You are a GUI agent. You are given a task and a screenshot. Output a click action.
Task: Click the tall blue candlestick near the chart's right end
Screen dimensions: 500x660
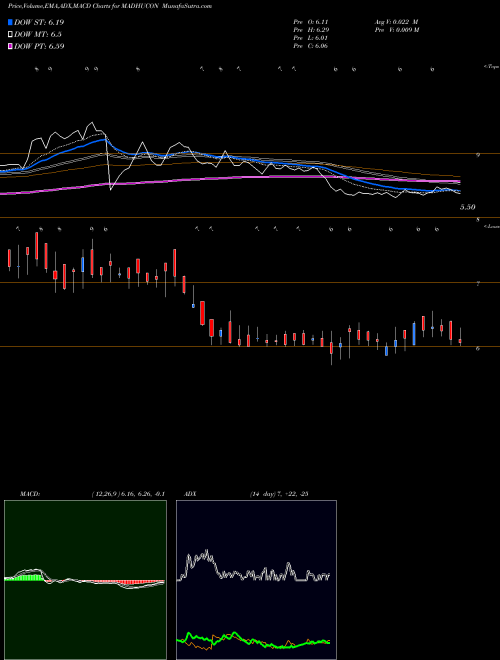414,334
